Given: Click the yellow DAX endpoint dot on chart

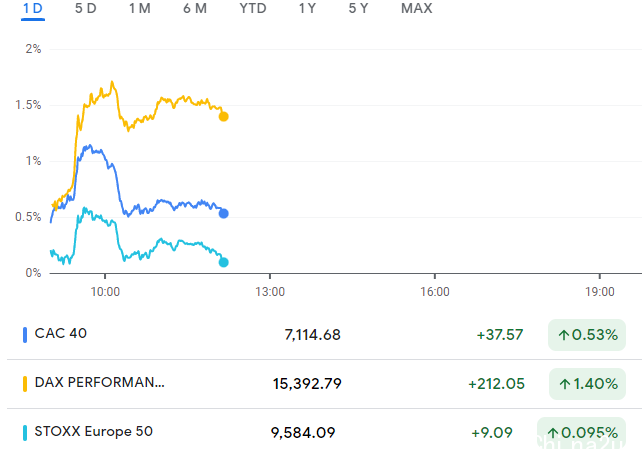Looking at the screenshot, I should [x=223, y=116].
